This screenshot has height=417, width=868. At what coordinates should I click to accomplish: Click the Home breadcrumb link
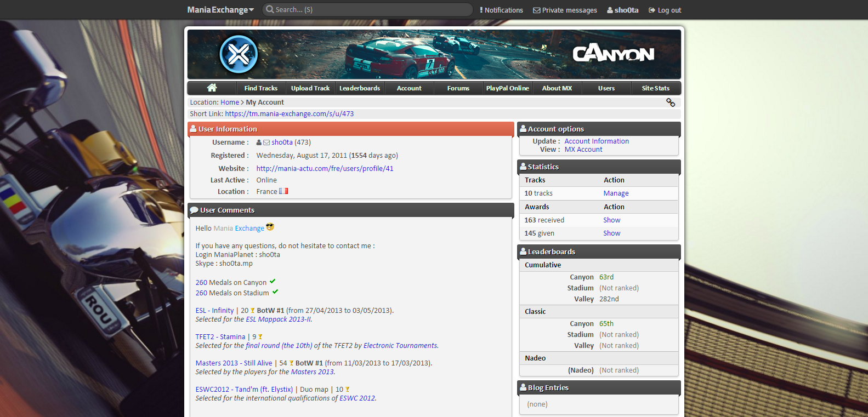[230, 102]
